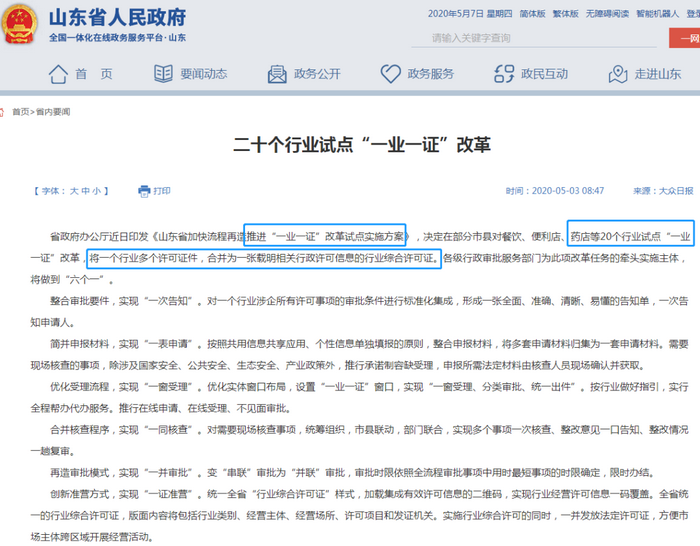Set article font size to 大

click(73, 190)
